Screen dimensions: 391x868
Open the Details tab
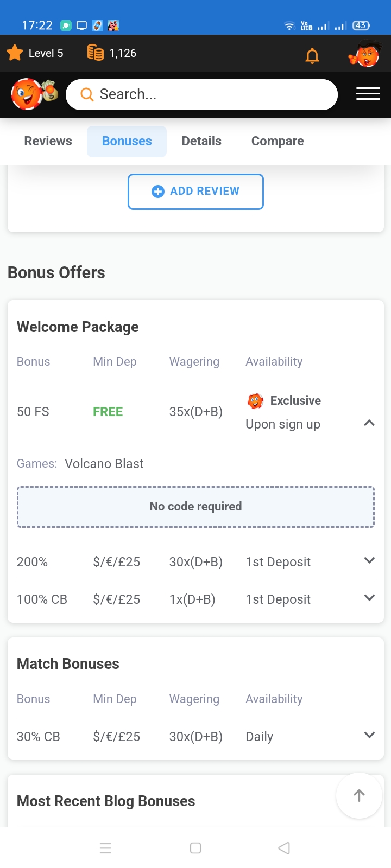coord(201,141)
